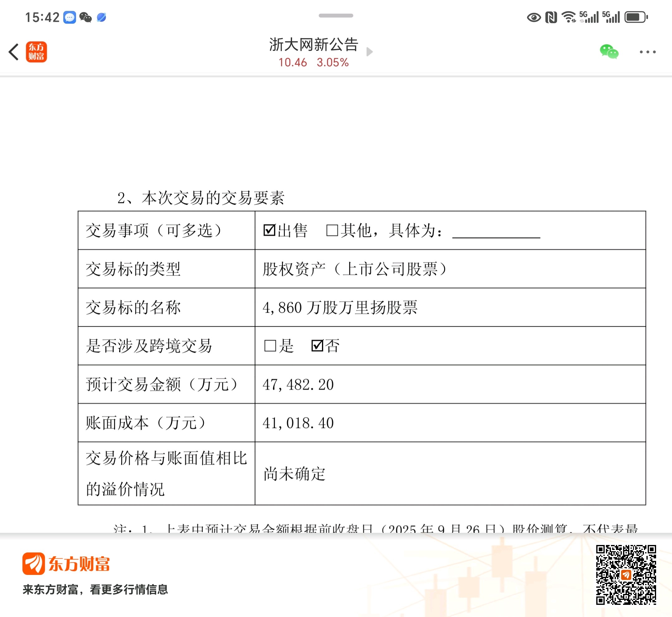
Task: Tap the battery indicator icon
Action: pyautogui.click(x=636, y=17)
